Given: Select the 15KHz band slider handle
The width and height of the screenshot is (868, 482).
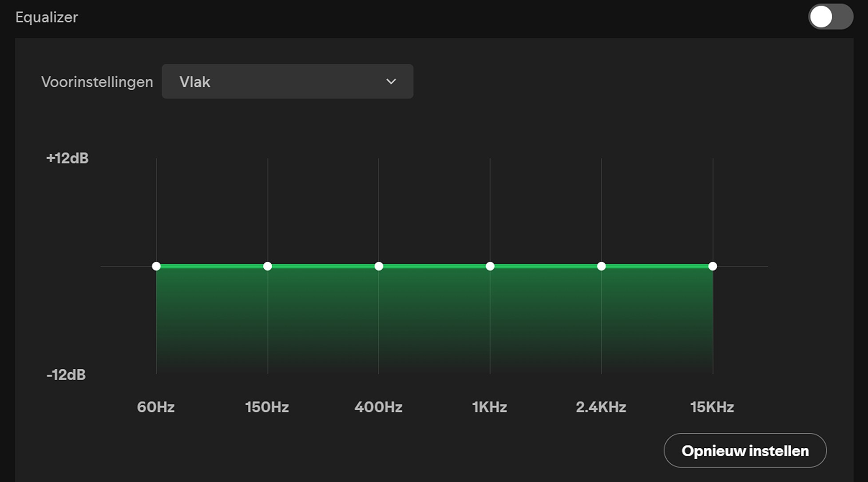Looking at the screenshot, I should point(713,266).
